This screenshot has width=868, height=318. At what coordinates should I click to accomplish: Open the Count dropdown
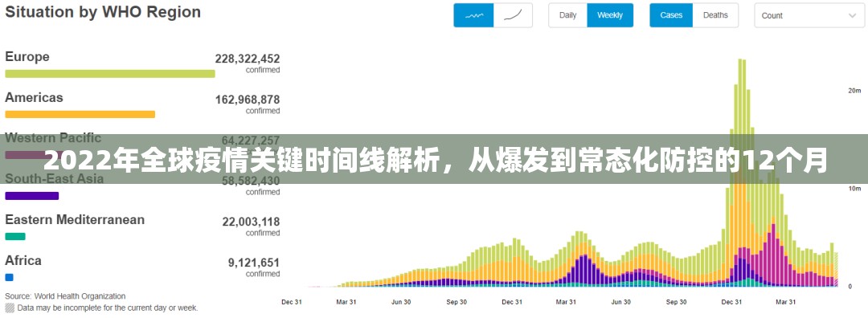click(809, 15)
